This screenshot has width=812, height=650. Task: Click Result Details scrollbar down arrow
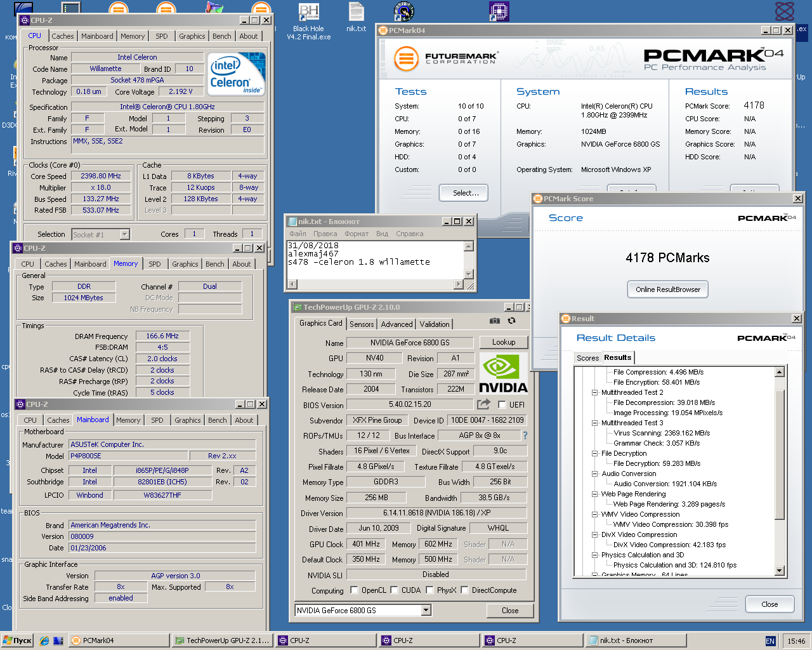780,571
